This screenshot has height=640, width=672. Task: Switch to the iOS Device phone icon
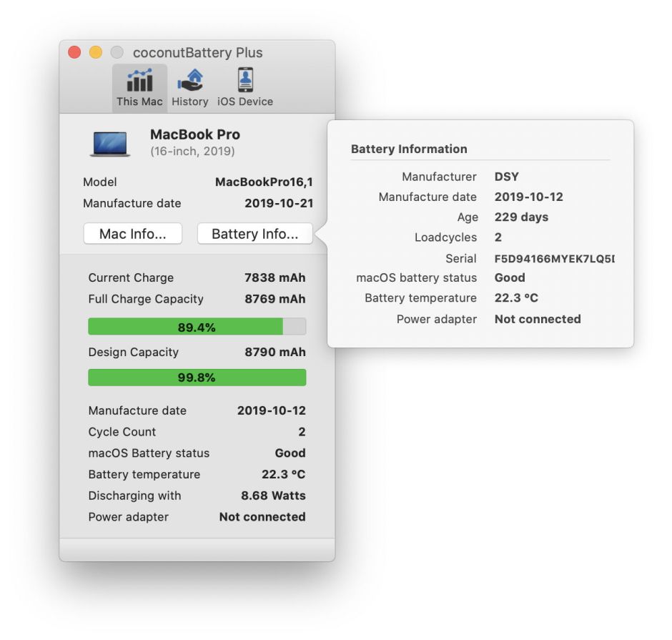[245, 79]
